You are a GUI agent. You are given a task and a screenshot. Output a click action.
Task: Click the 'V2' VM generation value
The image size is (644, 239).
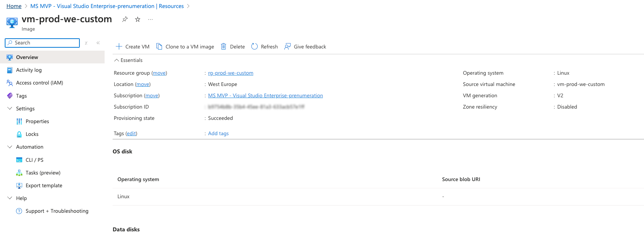pos(560,95)
